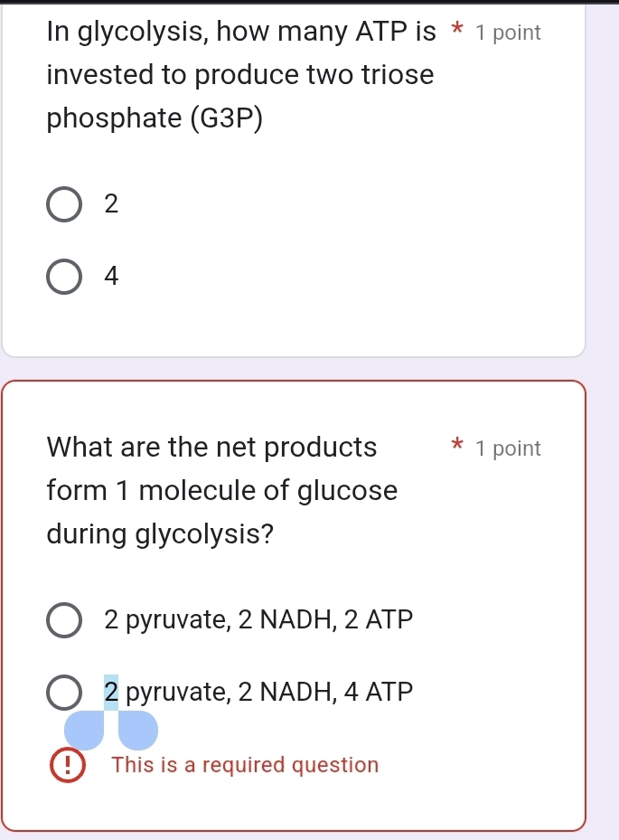
Task: Click the 'phosphate (G3P)' text
Action: coord(155,119)
